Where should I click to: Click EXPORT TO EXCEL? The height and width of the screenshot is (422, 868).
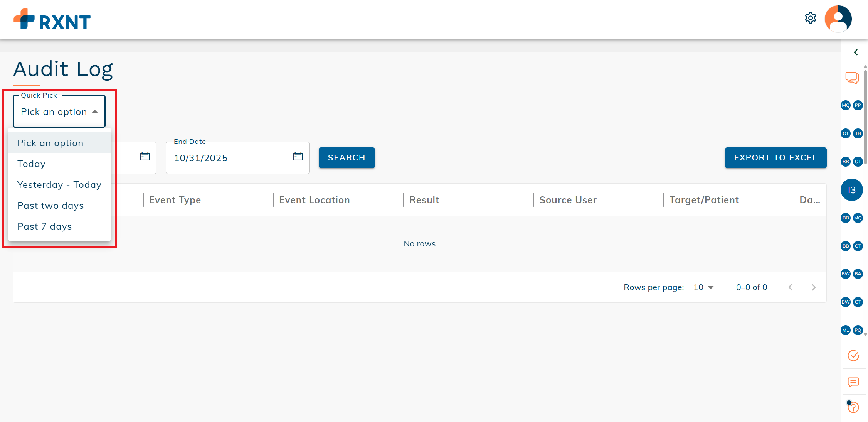tap(775, 157)
